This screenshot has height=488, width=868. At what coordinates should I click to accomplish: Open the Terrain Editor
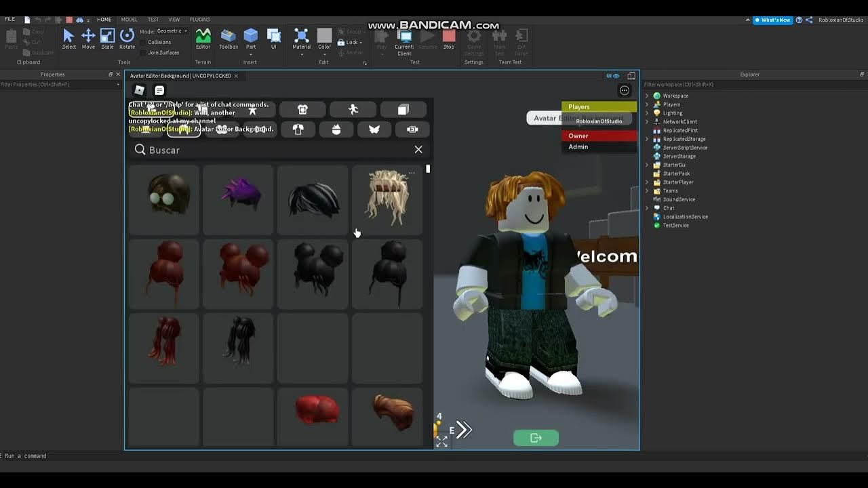click(203, 39)
